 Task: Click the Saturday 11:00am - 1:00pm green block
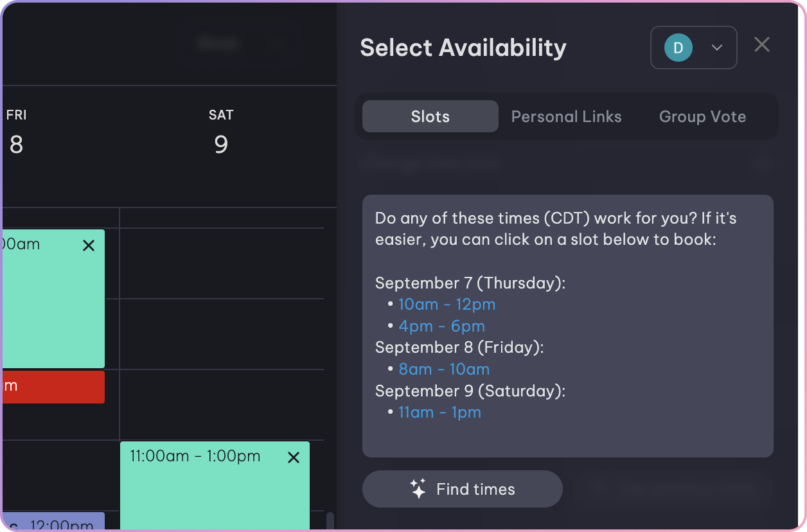tap(215, 492)
